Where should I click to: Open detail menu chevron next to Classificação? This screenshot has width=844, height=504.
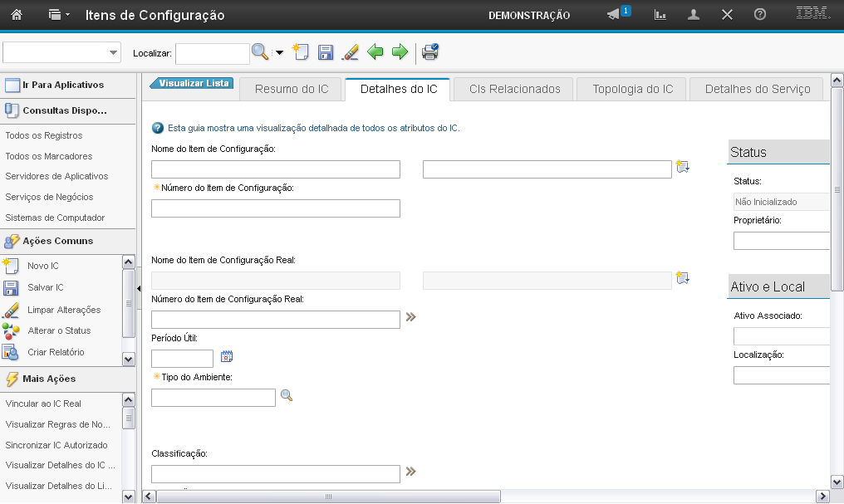410,472
